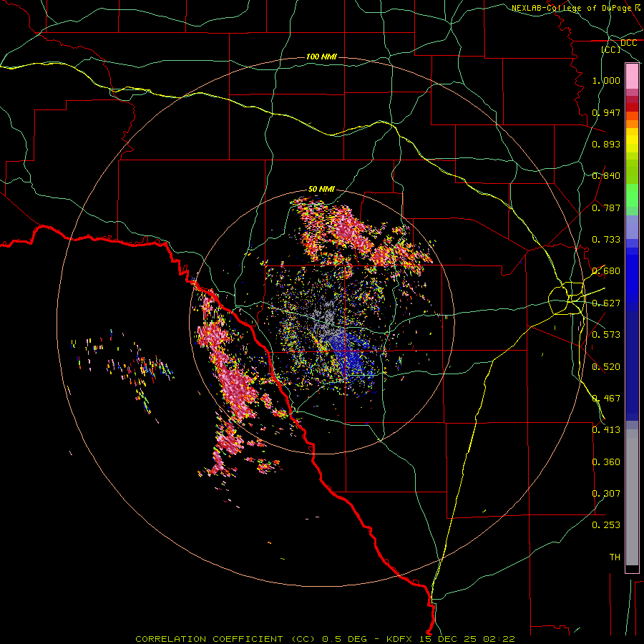Select the 1.000 value on the color scale
The height and width of the screenshot is (644, 644).
point(606,80)
